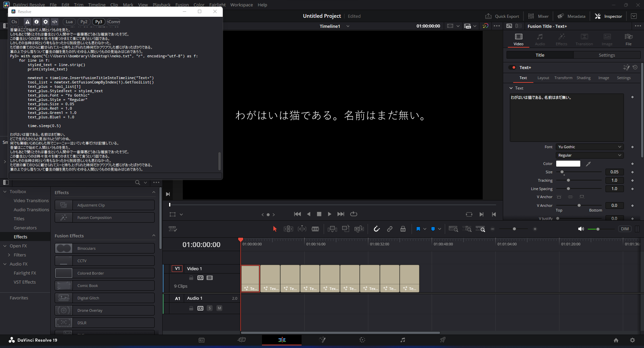Click the color eyedropper picker icon
Image resolution: width=644 pixels, height=348 pixels.
[588, 164]
